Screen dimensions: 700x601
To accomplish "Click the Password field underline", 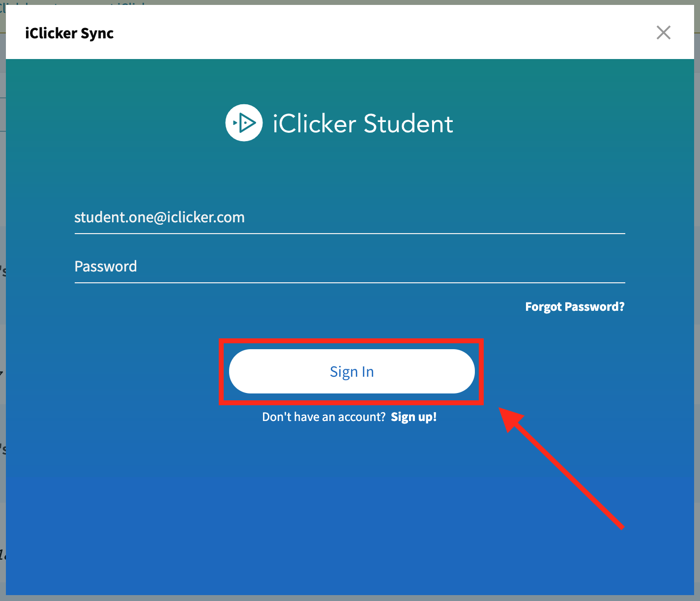I will 349,283.
